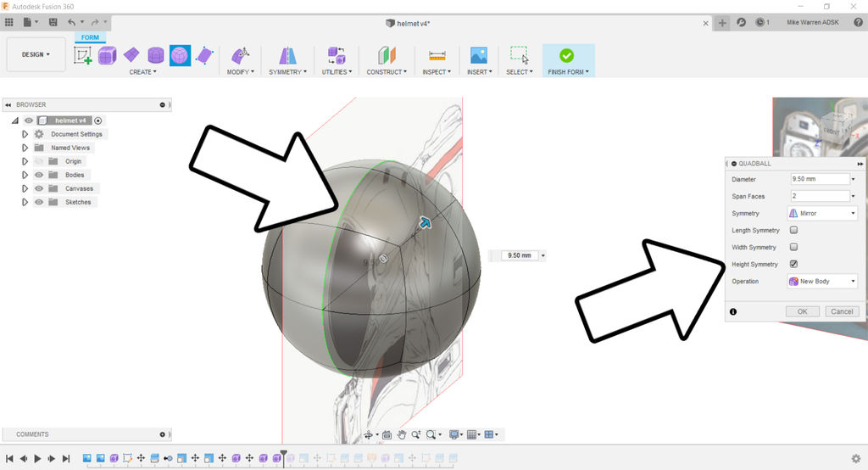Open the CONSTRUCT menu
This screenshot has width=868, height=470.
pos(387,72)
